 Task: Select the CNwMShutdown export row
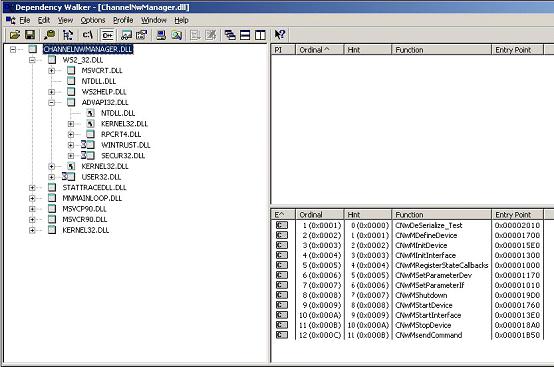[408, 295]
